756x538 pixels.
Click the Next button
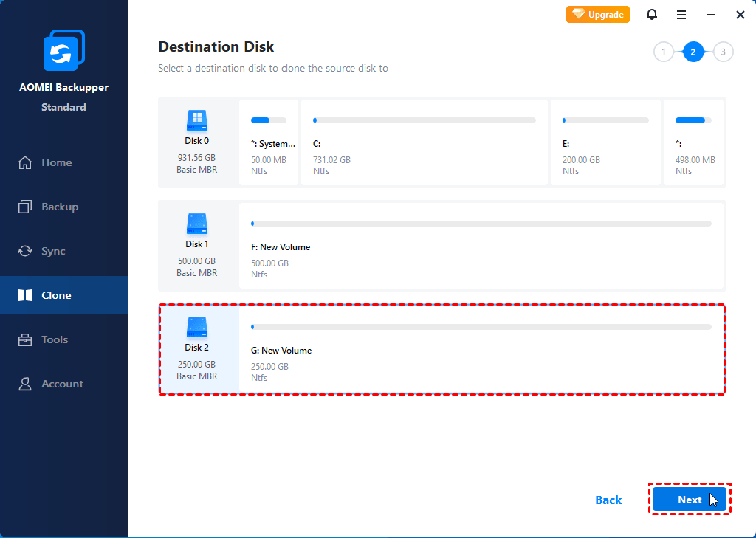pyautogui.click(x=690, y=500)
